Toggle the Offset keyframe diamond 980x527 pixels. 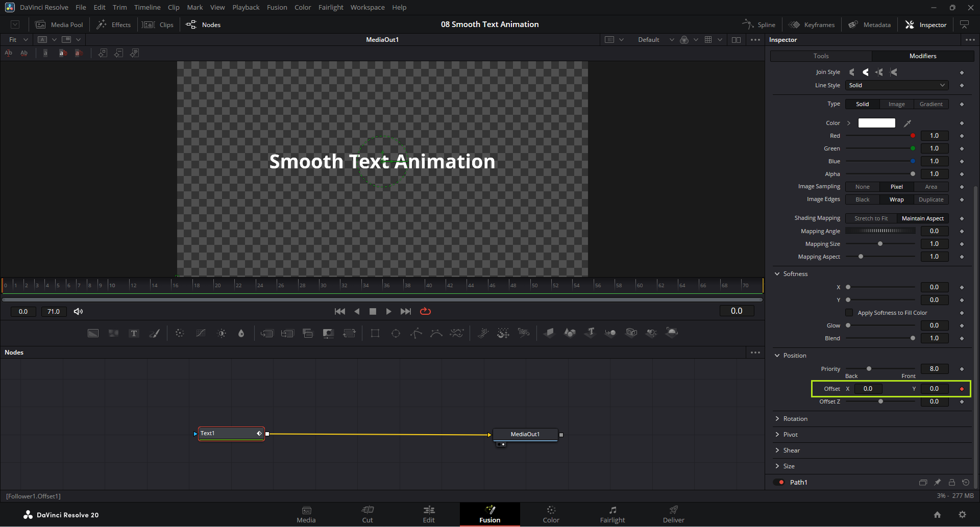962,389
